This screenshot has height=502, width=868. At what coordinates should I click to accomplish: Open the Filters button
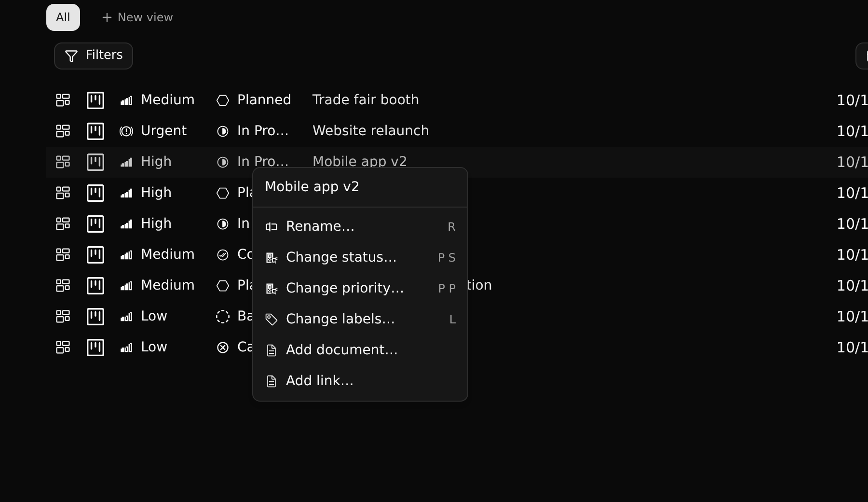(93, 56)
